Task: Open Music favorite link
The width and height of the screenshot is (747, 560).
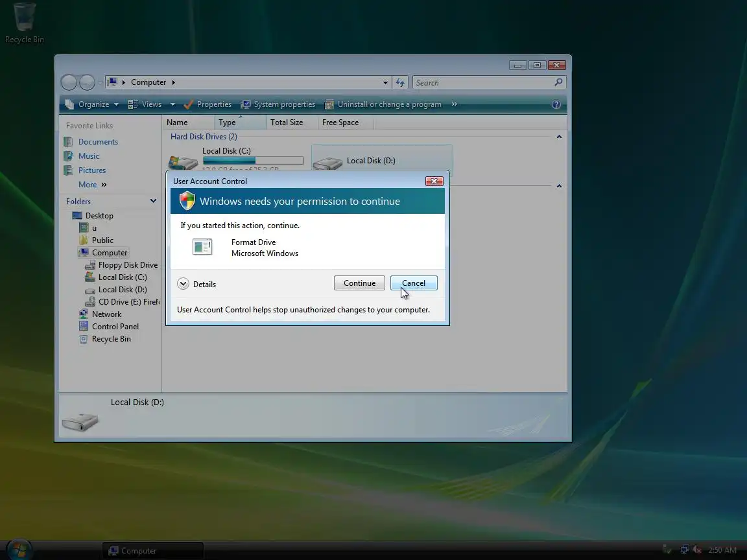Action: [89, 156]
